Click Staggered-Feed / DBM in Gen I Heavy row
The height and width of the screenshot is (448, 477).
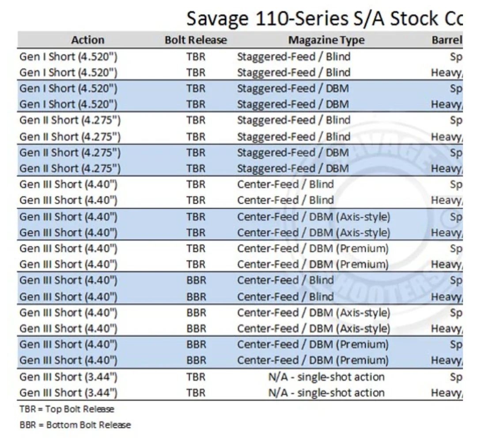[x=293, y=104]
